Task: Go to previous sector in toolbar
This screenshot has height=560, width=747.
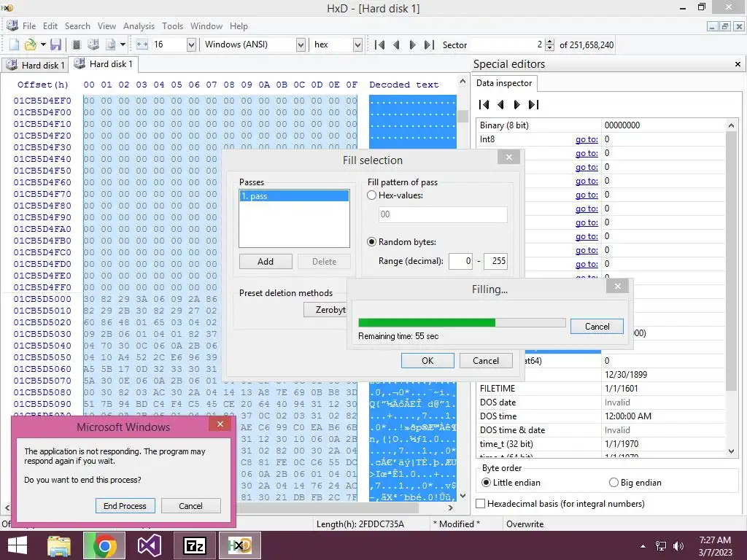Action: pyautogui.click(x=396, y=44)
